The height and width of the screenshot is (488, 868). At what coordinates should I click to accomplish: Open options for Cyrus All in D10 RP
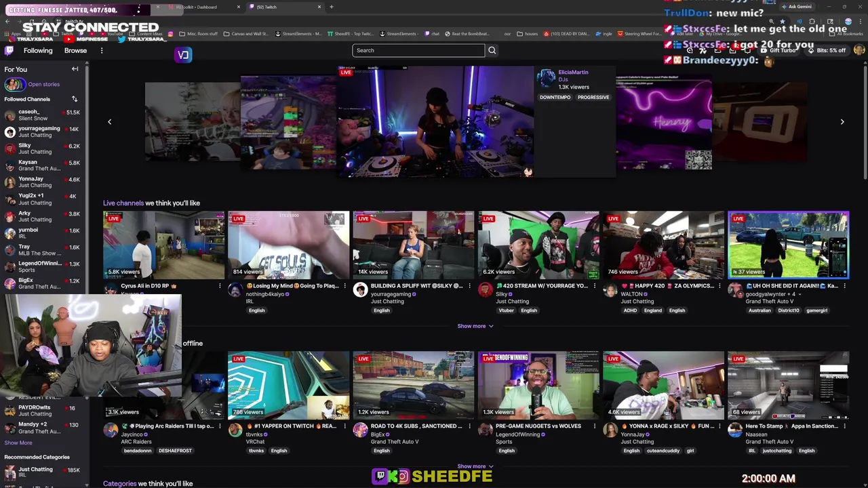[x=220, y=286]
